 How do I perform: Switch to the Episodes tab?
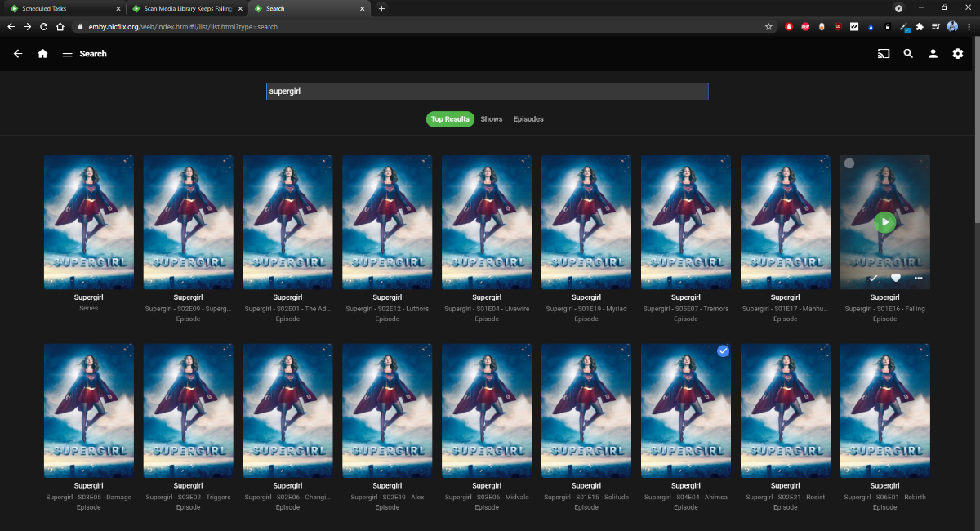click(528, 119)
